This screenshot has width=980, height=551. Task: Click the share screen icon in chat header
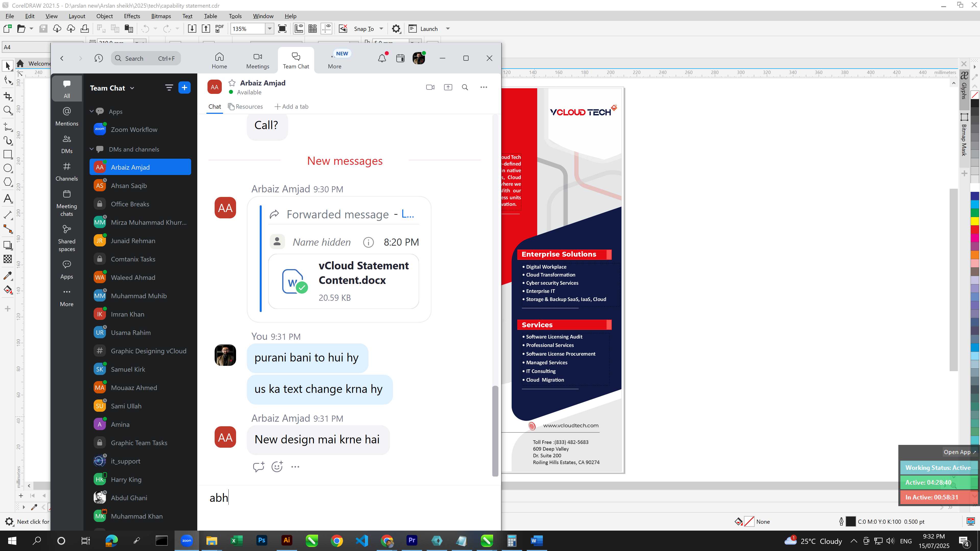[x=448, y=87]
